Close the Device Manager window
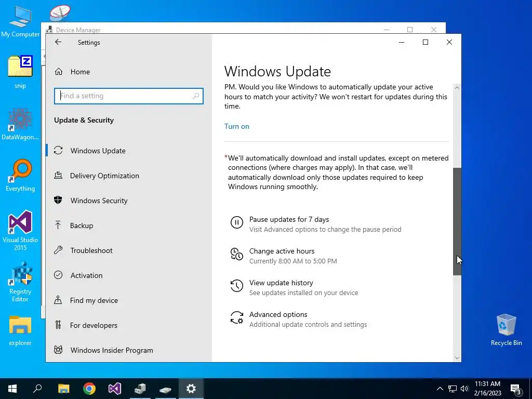Image resolution: width=532 pixels, height=399 pixels. 434,30
